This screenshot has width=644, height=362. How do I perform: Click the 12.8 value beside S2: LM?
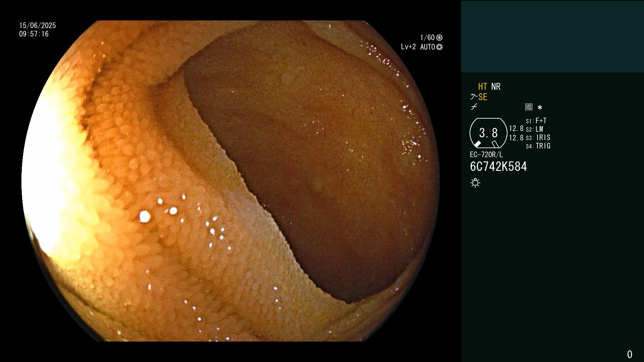[516, 128]
